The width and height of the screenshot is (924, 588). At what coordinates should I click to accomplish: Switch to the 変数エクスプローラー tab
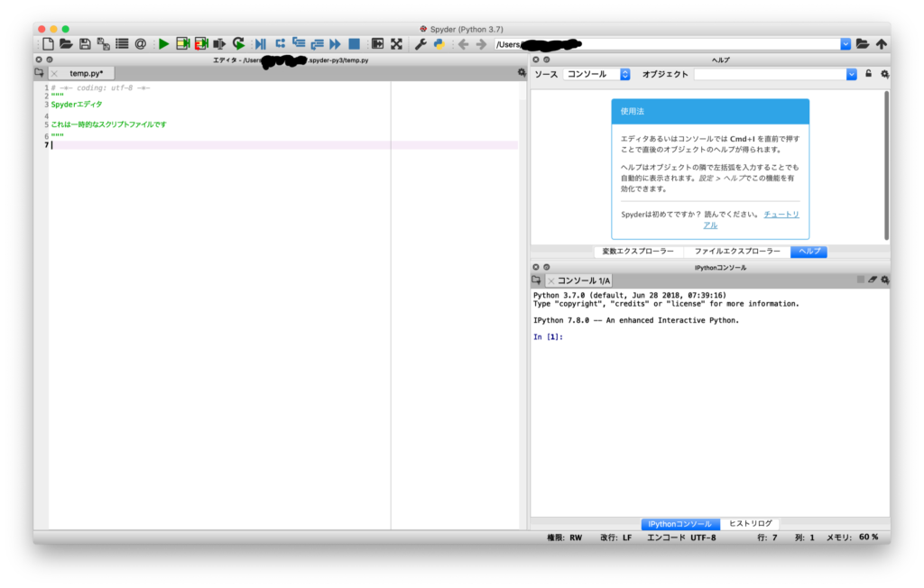[x=638, y=252]
